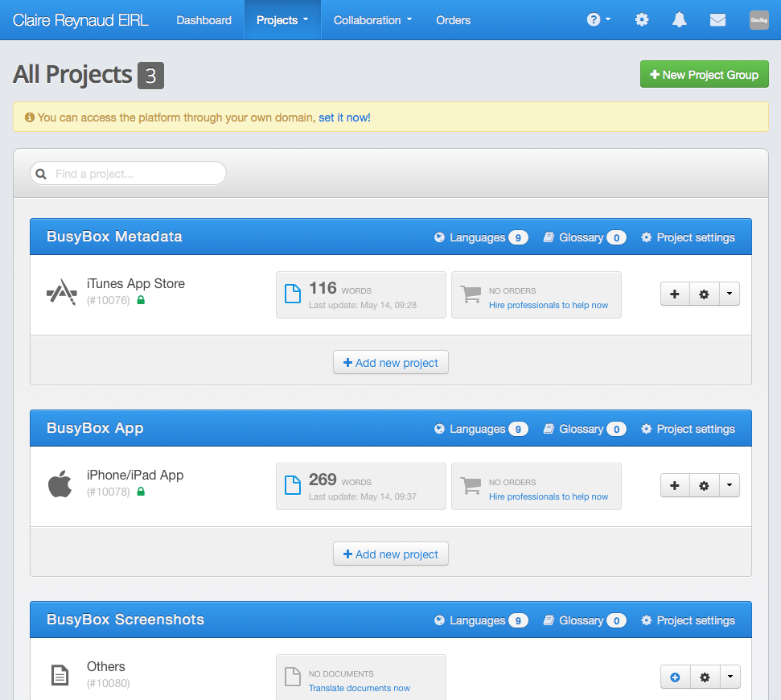Screen dimensions: 781x700
Task: Open gear settings for iTunes App Store project
Action: 705,294
